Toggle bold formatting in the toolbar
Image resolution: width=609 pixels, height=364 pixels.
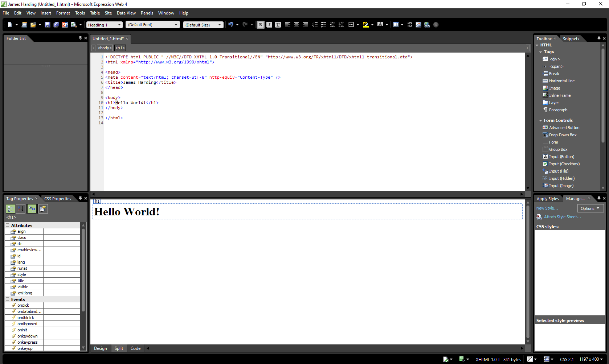point(260,24)
